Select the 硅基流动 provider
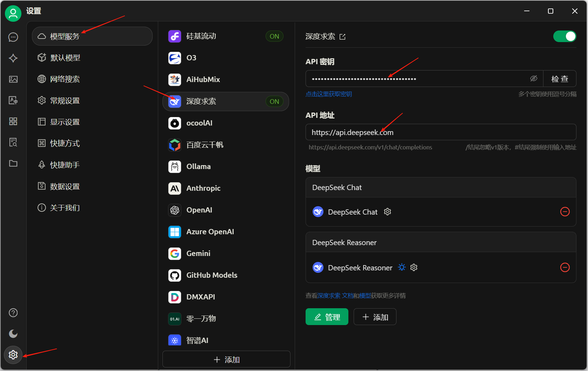The image size is (588, 371). [226, 36]
